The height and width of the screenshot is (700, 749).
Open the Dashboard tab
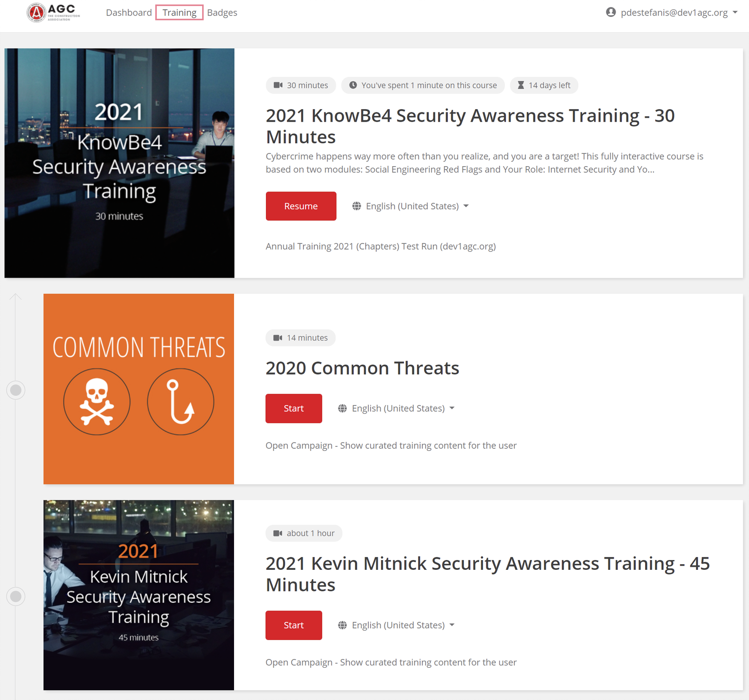129,13
